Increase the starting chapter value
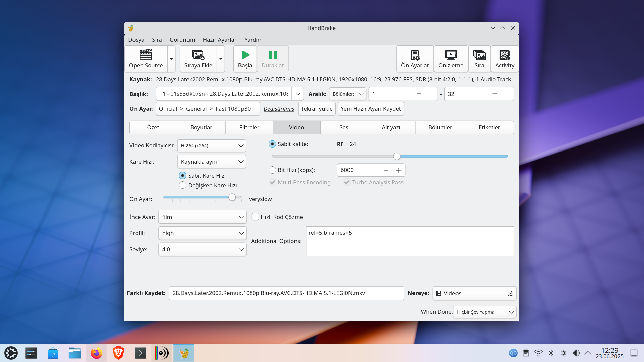This screenshot has width=644, height=362. pos(431,94)
